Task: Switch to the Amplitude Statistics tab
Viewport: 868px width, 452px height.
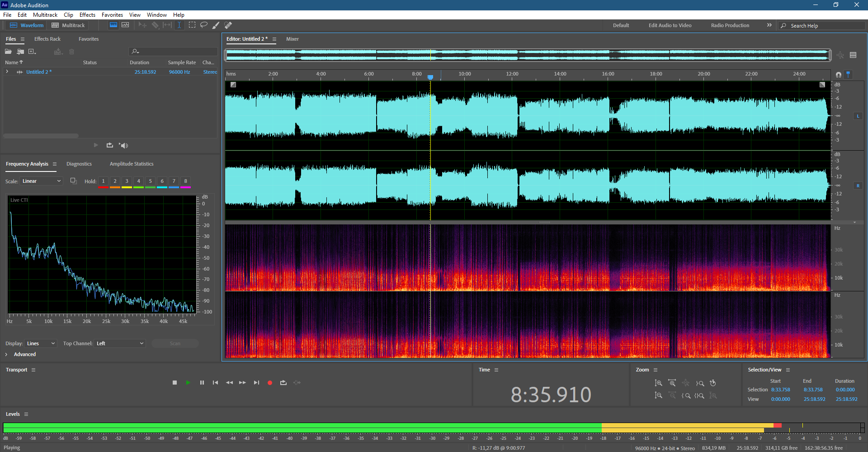Action: tap(132, 164)
